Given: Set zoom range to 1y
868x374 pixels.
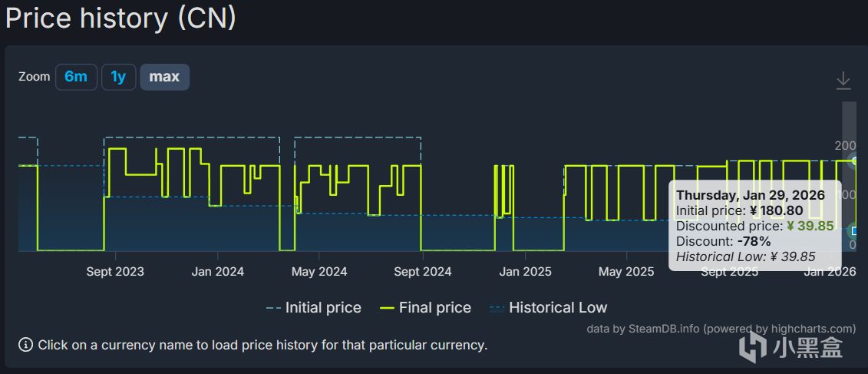Looking at the screenshot, I should 118,77.
